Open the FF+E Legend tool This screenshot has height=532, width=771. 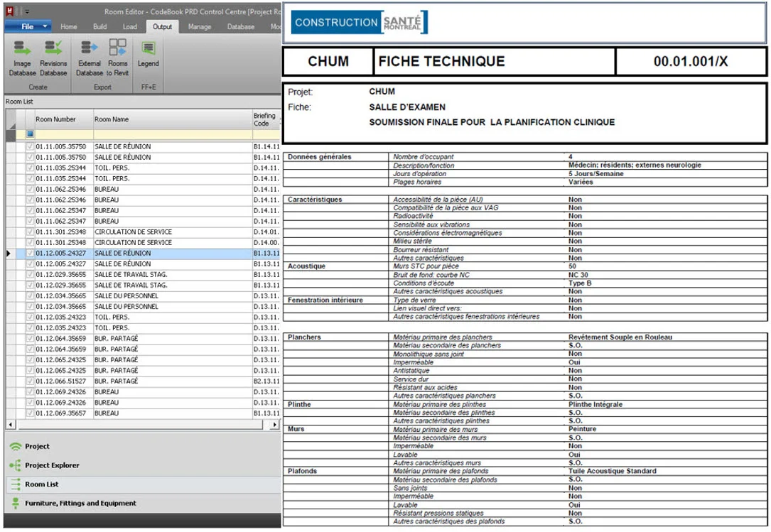click(148, 54)
